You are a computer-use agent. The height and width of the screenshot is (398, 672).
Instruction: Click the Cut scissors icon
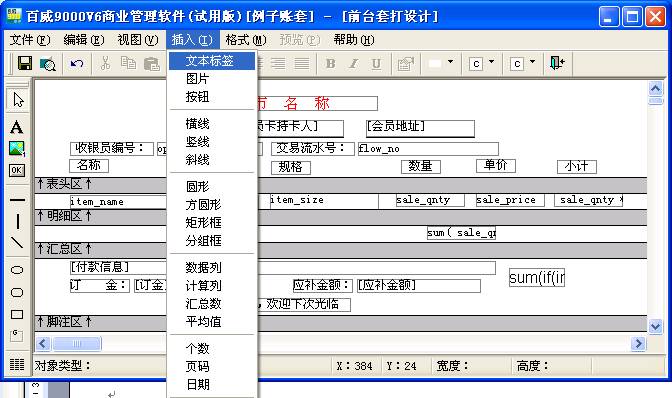[105, 63]
